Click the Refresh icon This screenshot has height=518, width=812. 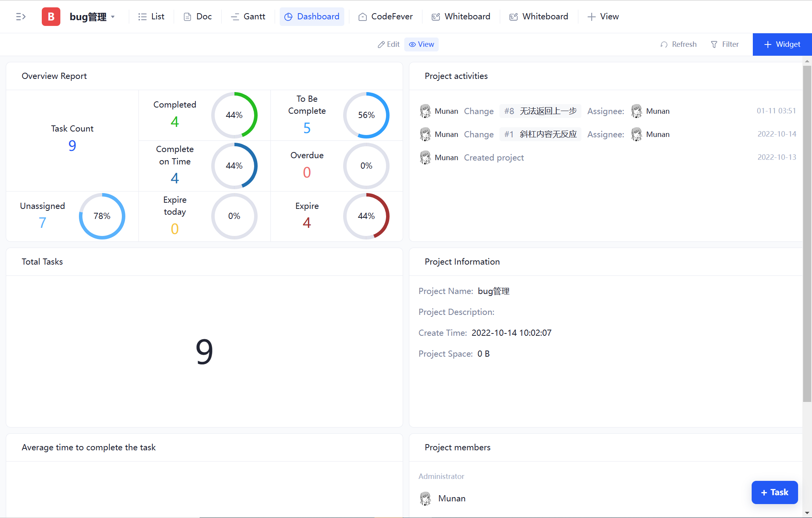tap(664, 44)
